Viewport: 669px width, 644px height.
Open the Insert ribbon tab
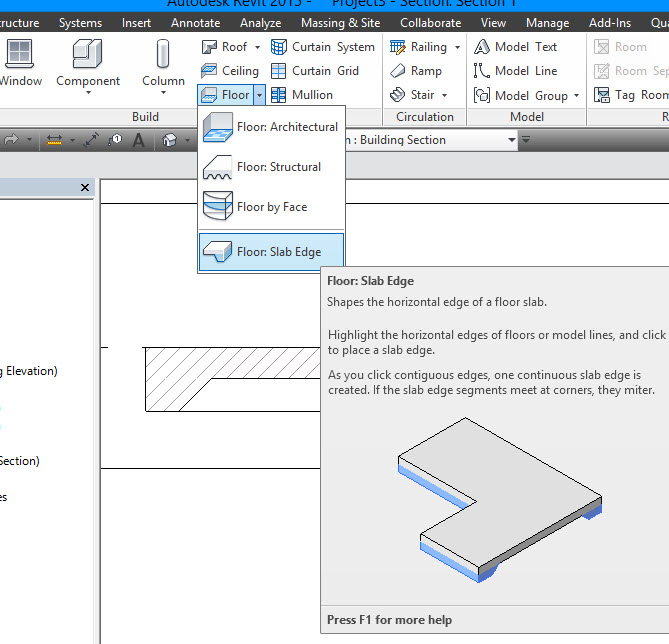pyautogui.click(x=136, y=23)
